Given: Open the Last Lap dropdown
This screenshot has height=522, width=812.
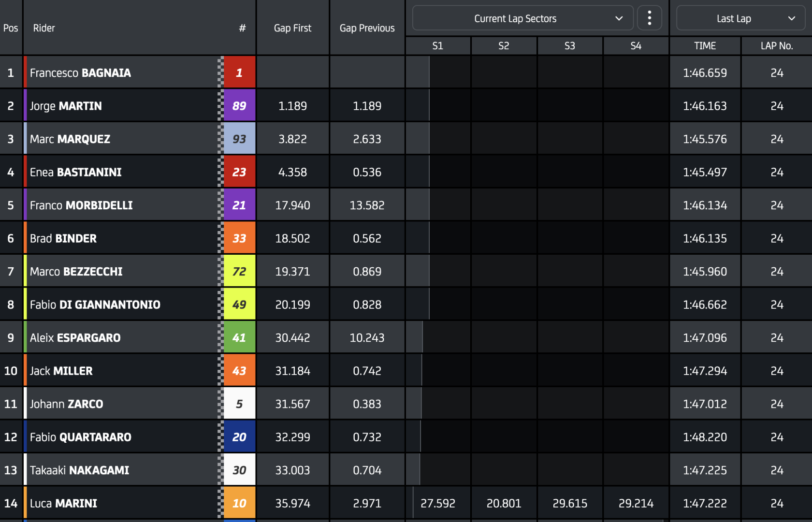Looking at the screenshot, I should click(x=740, y=18).
